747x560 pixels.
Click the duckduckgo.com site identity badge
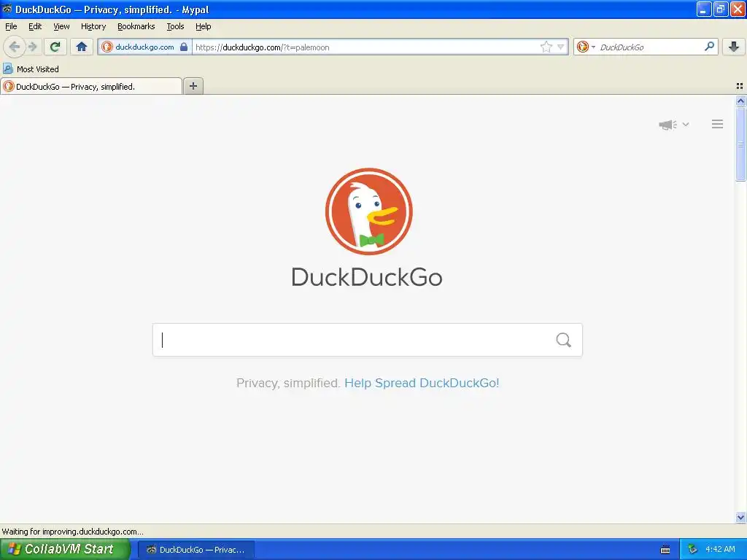tap(145, 47)
